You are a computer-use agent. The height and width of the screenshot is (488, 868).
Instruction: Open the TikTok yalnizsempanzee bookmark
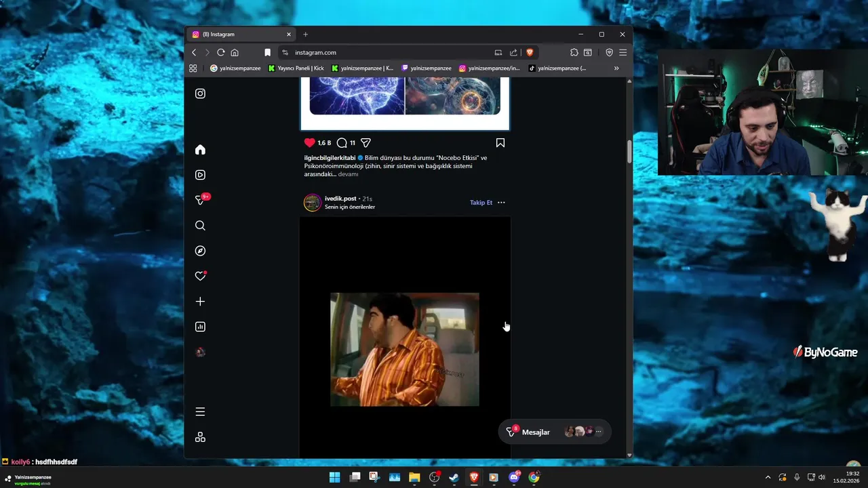557,68
